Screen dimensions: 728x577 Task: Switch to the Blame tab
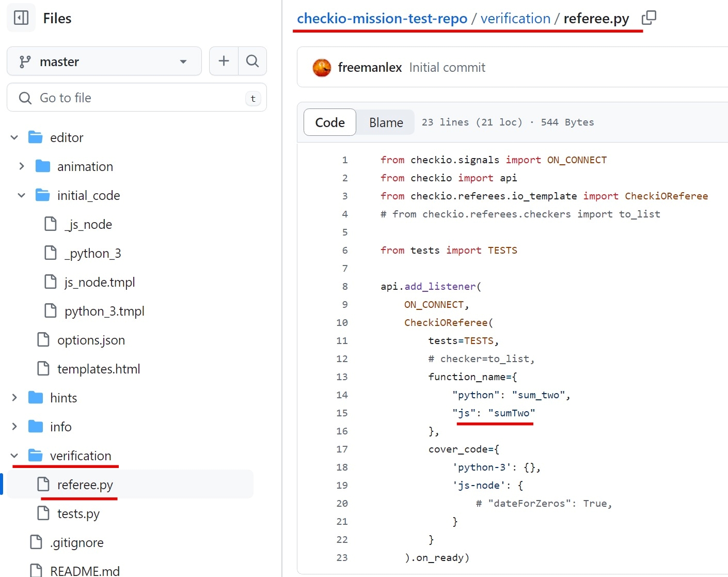tap(386, 122)
